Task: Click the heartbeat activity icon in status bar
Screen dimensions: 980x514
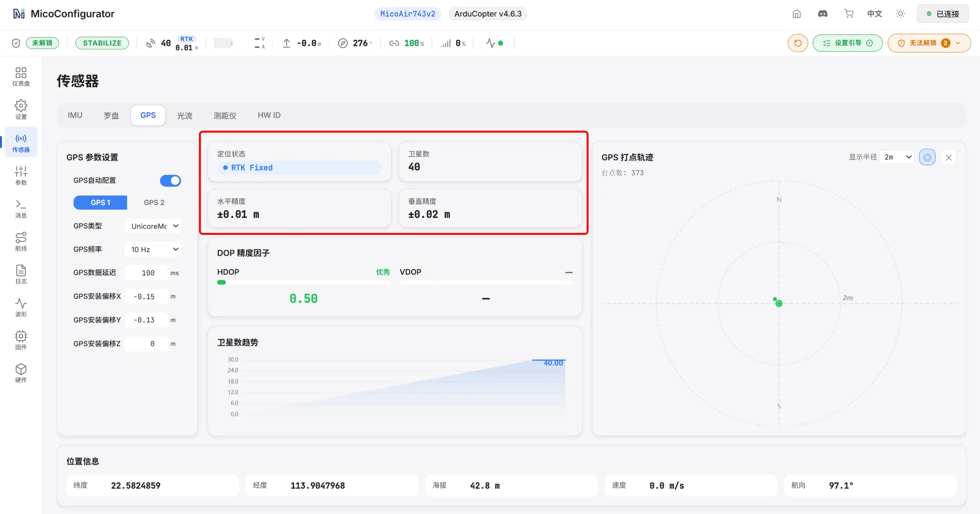Action: click(x=490, y=43)
